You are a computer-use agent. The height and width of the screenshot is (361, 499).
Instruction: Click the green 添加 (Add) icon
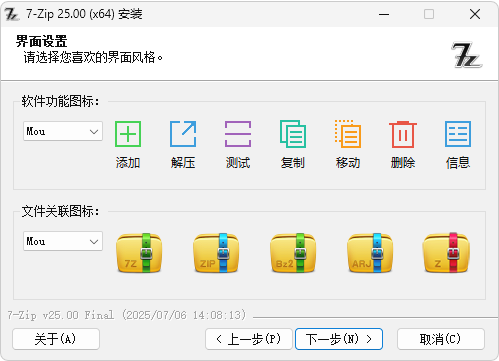point(128,134)
